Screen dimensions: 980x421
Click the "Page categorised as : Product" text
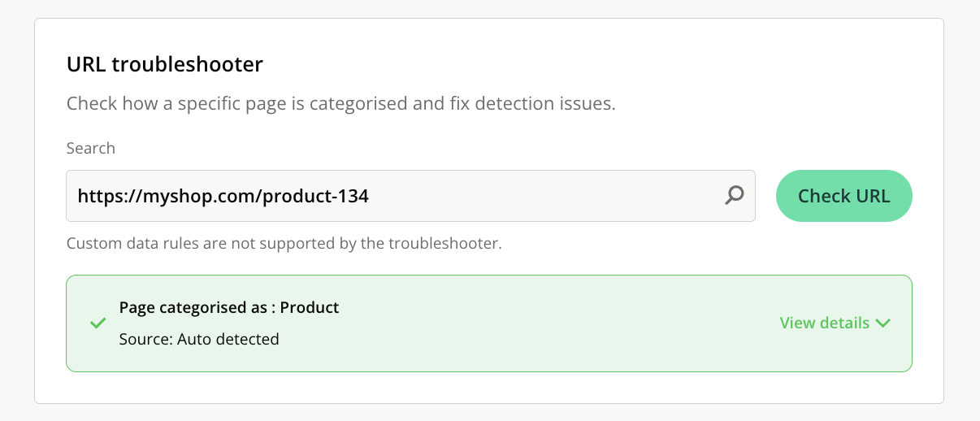[228, 307]
